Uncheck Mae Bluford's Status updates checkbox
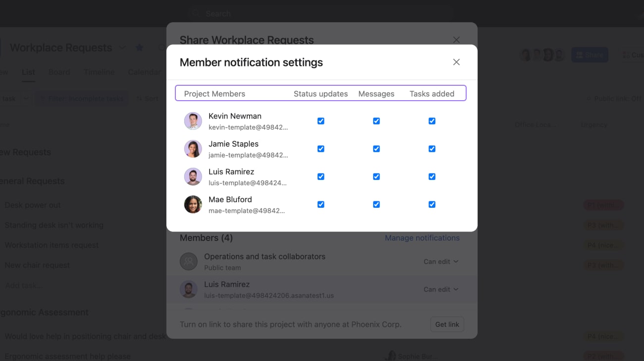Viewport: 644px width, 361px height. pos(321,204)
